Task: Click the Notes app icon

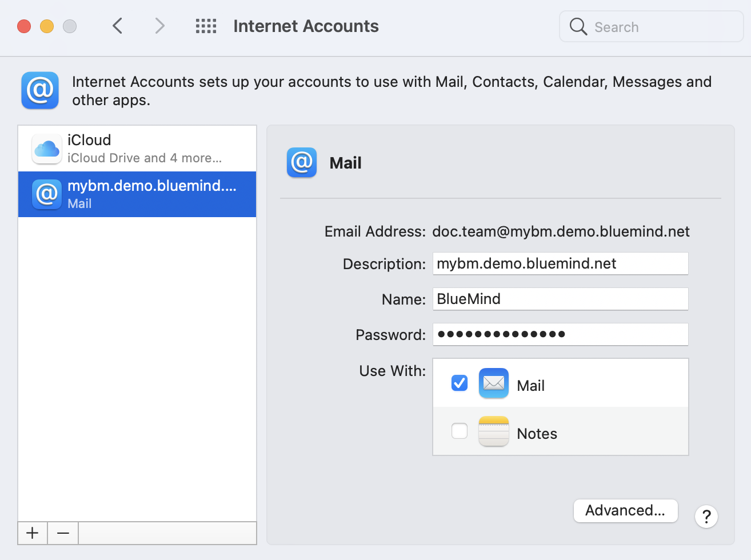Action: coord(493,431)
